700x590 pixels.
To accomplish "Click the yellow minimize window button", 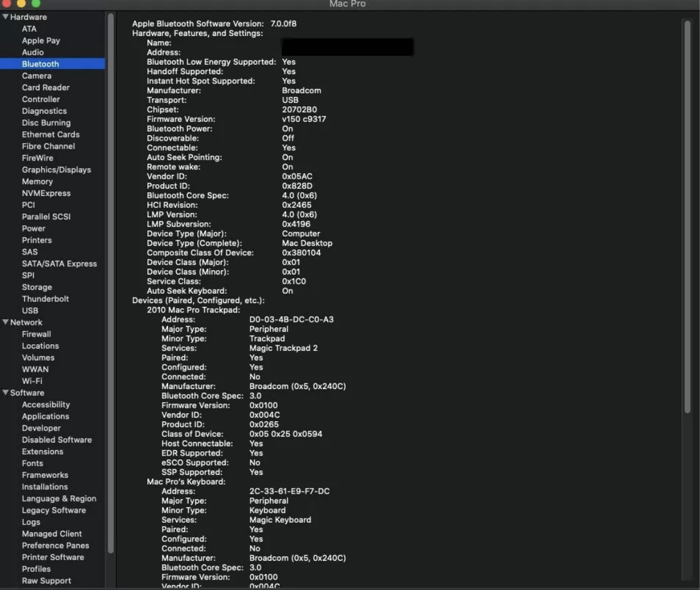I will pos(21,4).
